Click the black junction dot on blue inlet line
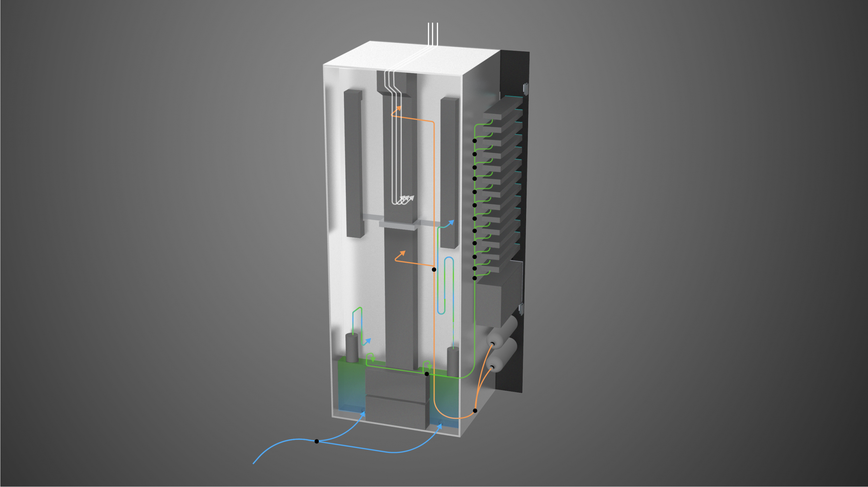 [316, 441]
